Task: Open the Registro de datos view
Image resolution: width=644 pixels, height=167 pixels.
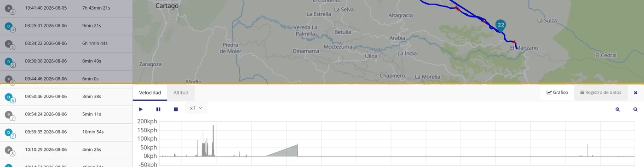Action: click(601, 92)
